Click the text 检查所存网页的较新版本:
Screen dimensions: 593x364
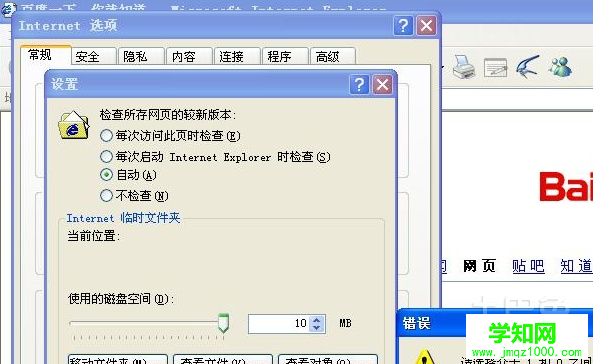click(x=168, y=115)
